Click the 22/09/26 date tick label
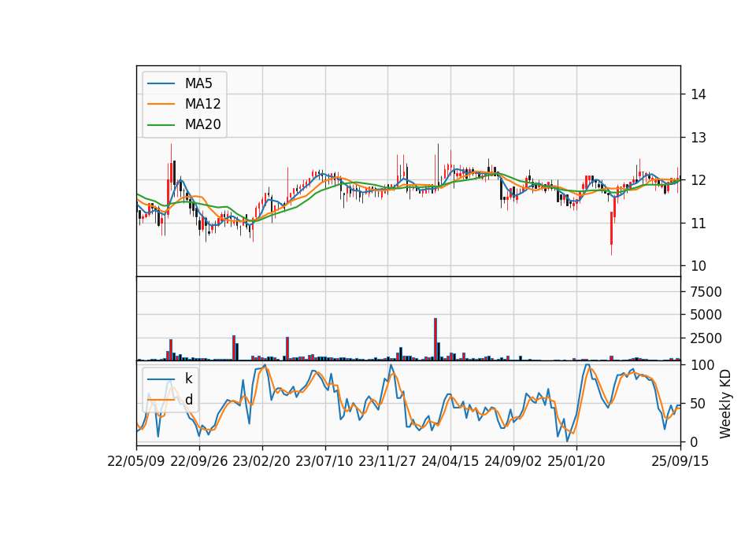This screenshot has height=543, width=756. (199, 461)
